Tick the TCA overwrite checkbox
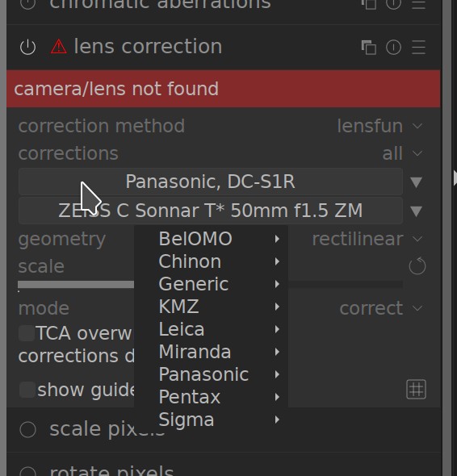This screenshot has height=476, width=457. coord(27,333)
